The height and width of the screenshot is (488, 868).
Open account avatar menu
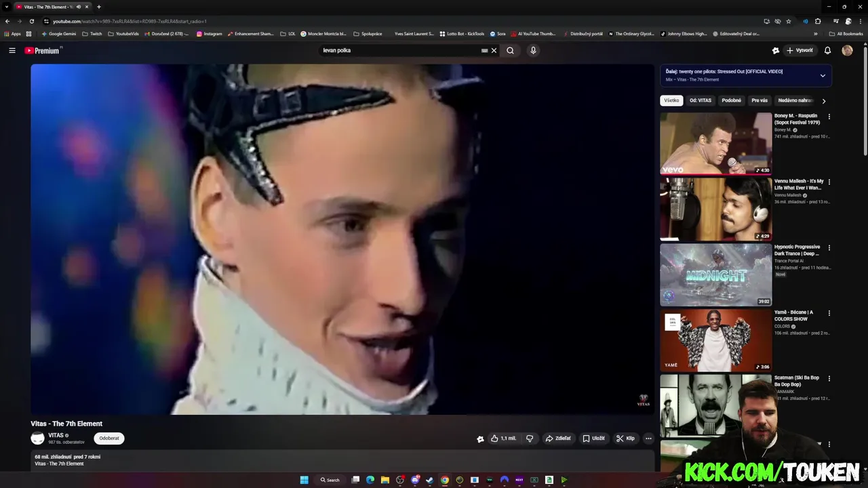pos(847,50)
